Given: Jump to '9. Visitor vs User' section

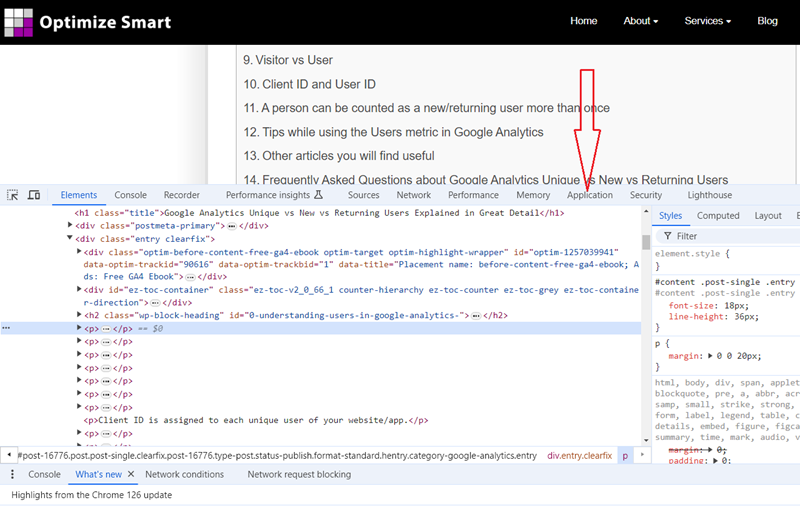Looking at the screenshot, I should click(288, 60).
